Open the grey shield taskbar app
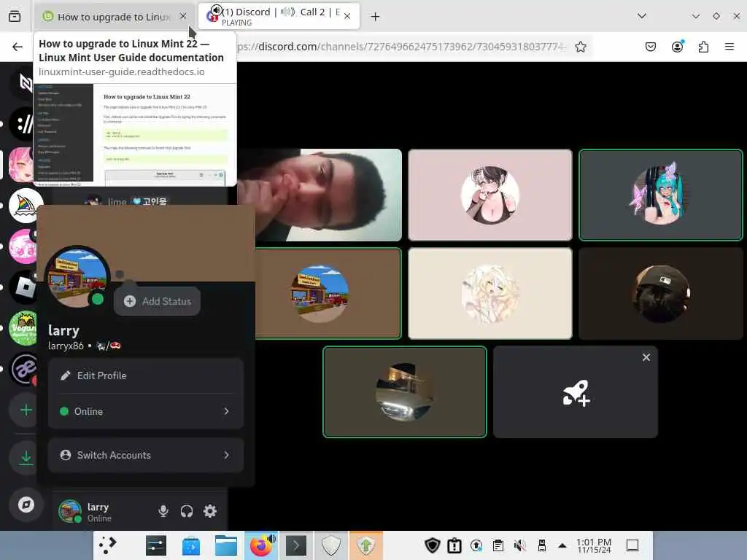Image resolution: width=747 pixels, height=560 pixels. coord(330,545)
